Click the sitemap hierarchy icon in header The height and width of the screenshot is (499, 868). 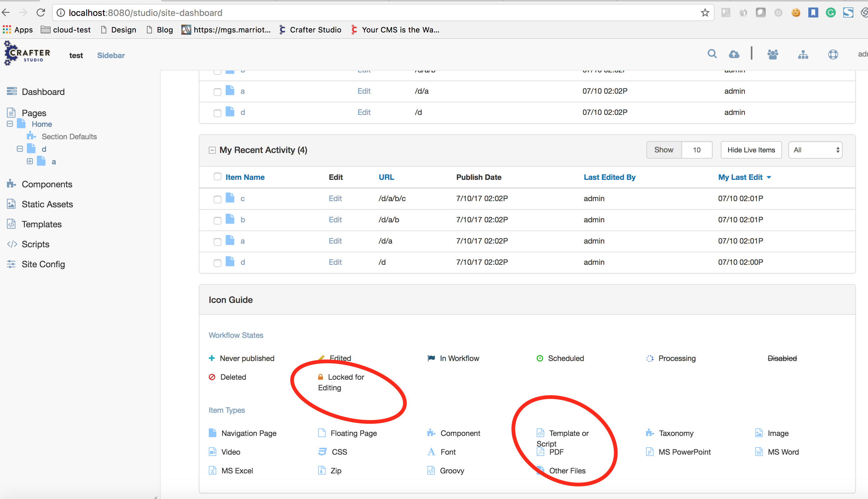tap(803, 55)
